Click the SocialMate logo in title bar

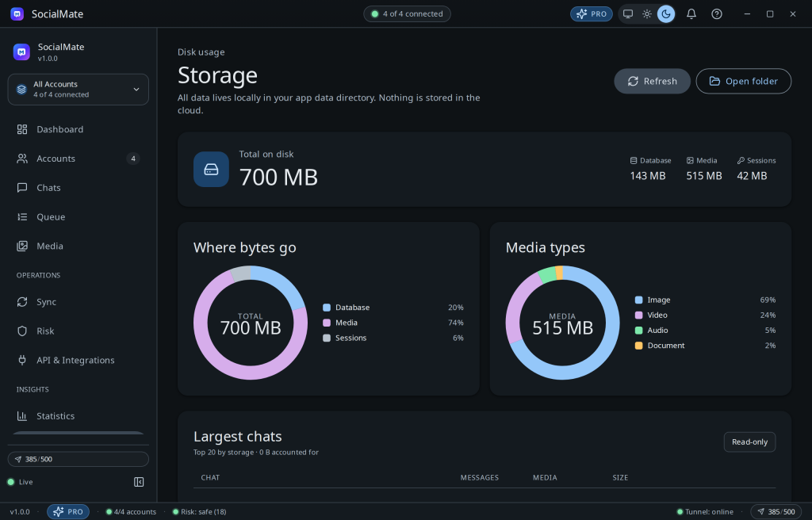[17, 14]
